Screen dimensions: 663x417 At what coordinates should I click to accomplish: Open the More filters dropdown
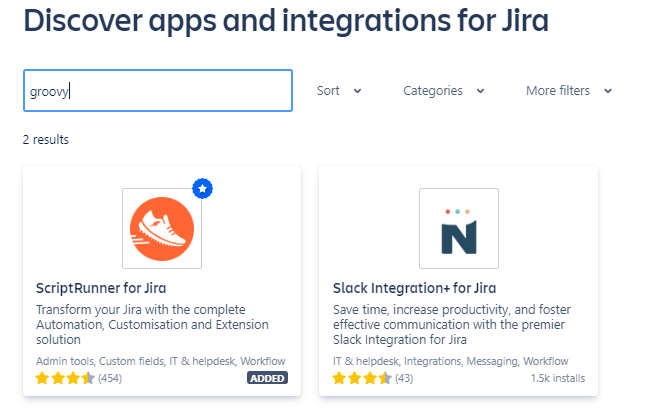coord(569,91)
